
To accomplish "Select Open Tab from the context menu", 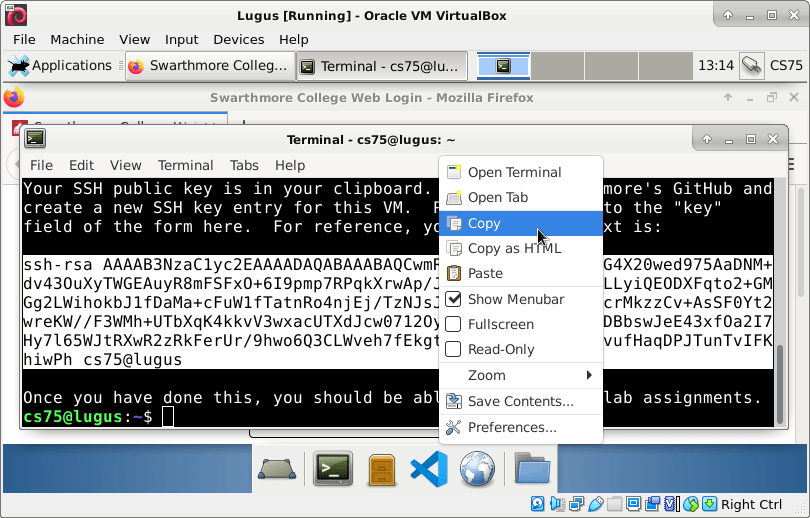I will pyautogui.click(x=521, y=197).
